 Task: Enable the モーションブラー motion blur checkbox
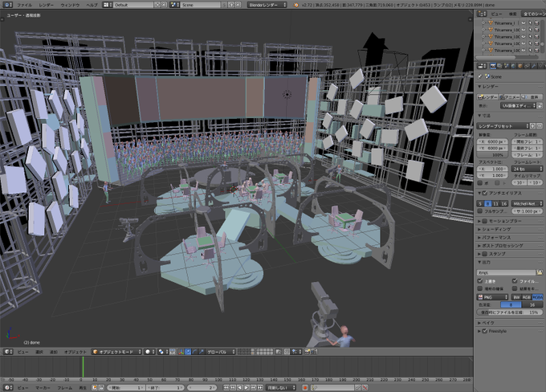tap(485, 221)
